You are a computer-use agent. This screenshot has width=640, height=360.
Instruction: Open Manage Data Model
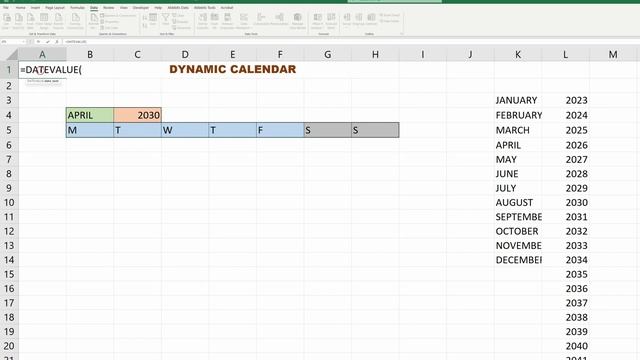point(298,20)
